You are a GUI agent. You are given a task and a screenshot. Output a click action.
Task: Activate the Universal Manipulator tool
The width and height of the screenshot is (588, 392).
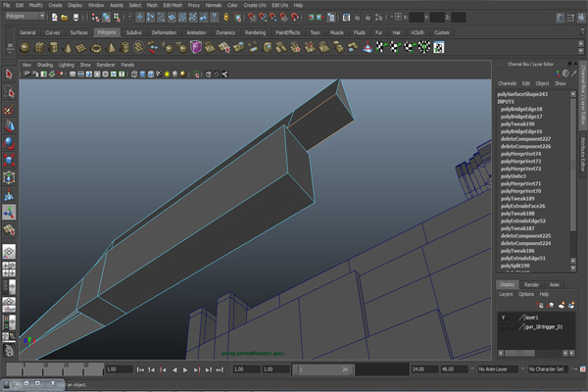coord(9,177)
